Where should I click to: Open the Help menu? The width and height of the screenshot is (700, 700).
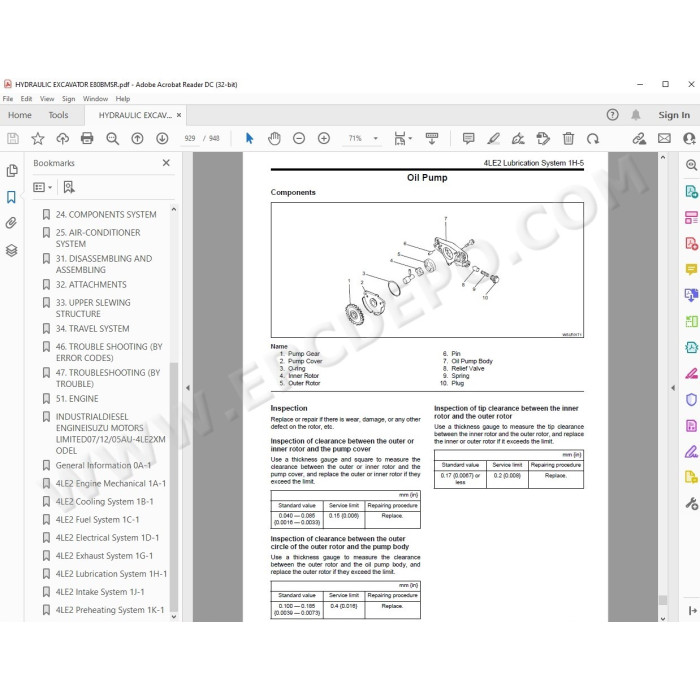(123, 99)
